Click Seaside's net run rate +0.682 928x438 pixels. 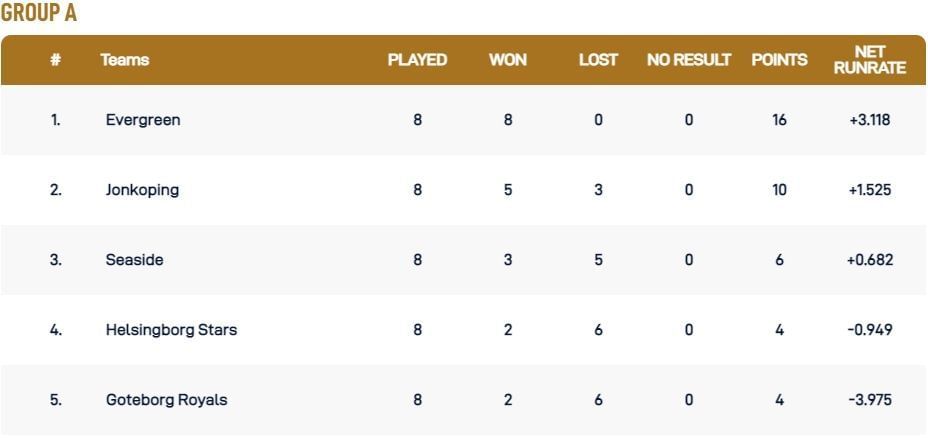point(869,260)
